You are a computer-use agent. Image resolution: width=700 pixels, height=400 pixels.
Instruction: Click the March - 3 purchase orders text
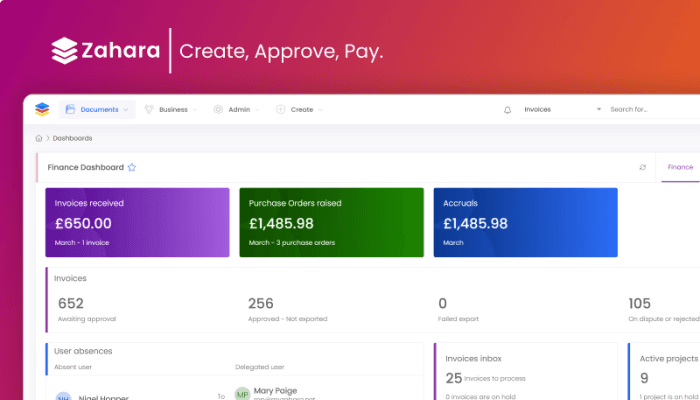point(292,243)
